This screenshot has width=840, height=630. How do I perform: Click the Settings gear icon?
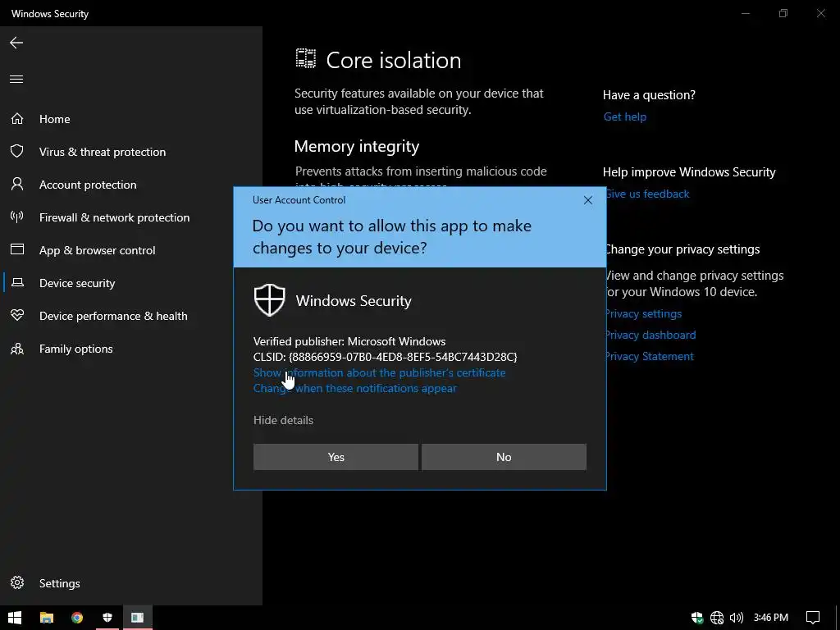point(17,583)
